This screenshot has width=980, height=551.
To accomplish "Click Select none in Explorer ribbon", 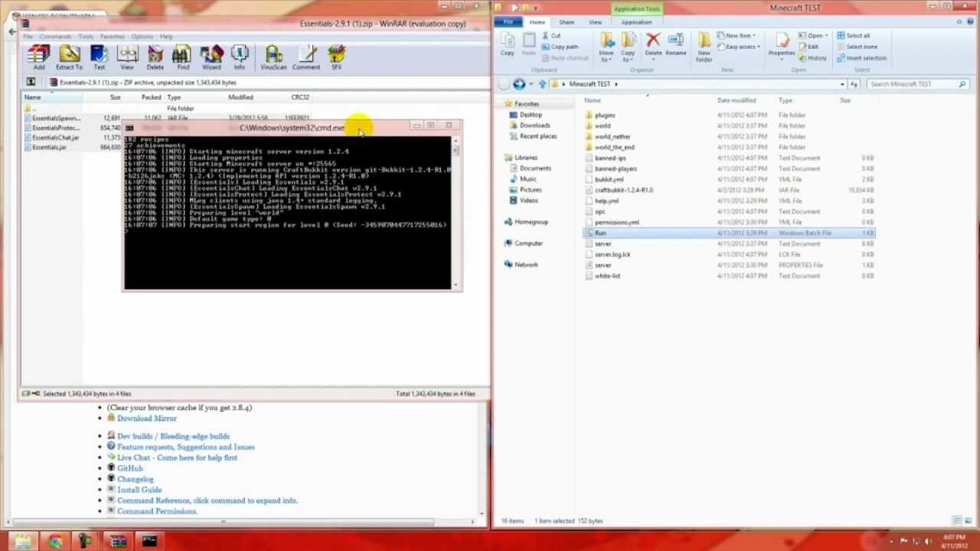I will coord(857,47).
